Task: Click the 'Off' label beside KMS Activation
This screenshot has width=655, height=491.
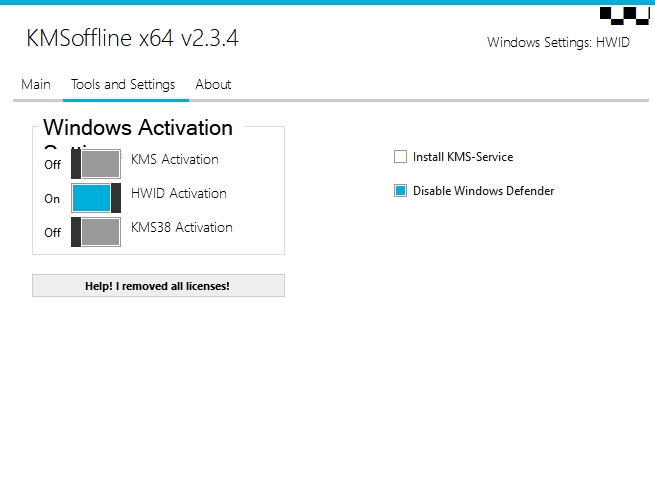Action: (x=52, y=165)
